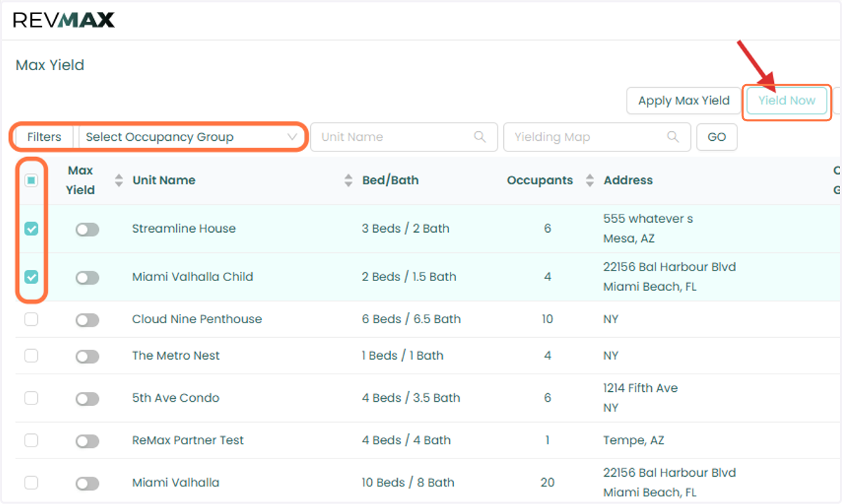Uncheck the Miami Valhalla Child checkbox
Screen dimensions: 842x504
click(32, 277)
